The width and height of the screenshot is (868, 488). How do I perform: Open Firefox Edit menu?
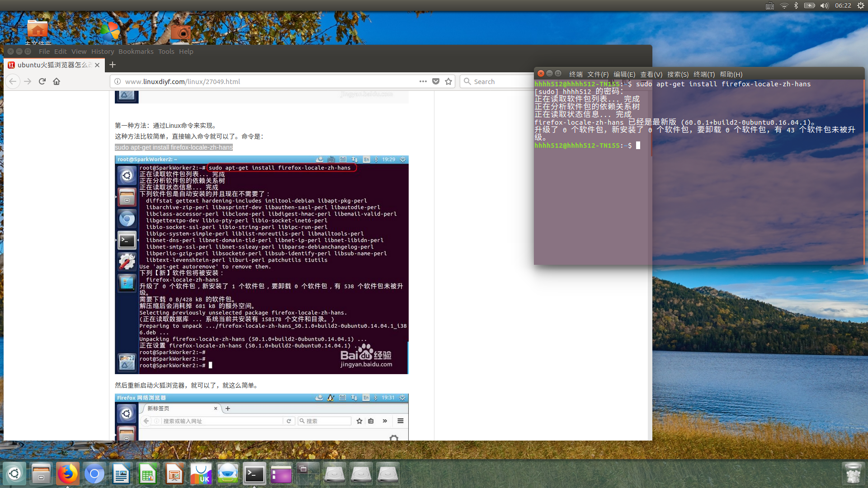pos(60,52)
